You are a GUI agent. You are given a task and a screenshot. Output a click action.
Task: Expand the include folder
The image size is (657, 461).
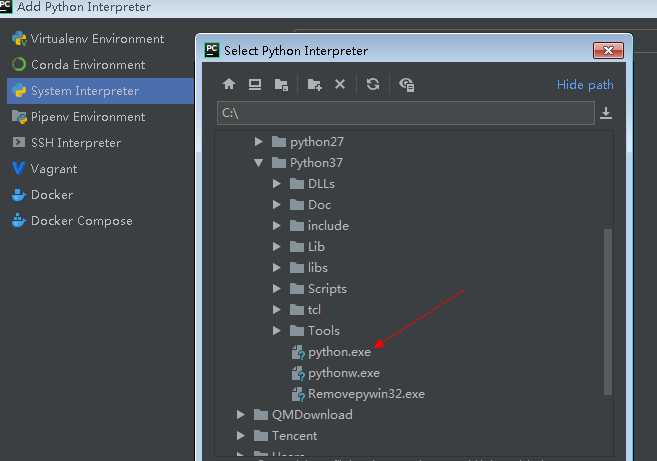(277, 225)
